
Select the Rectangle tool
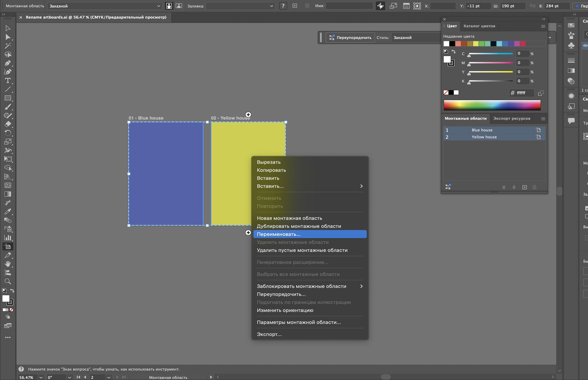[8, 98]
